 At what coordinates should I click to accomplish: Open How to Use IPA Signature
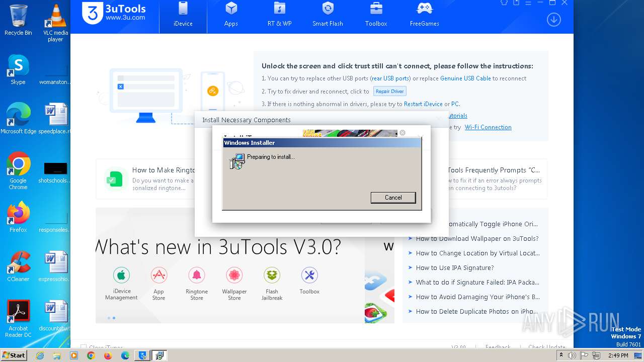(x=455, y=268)
